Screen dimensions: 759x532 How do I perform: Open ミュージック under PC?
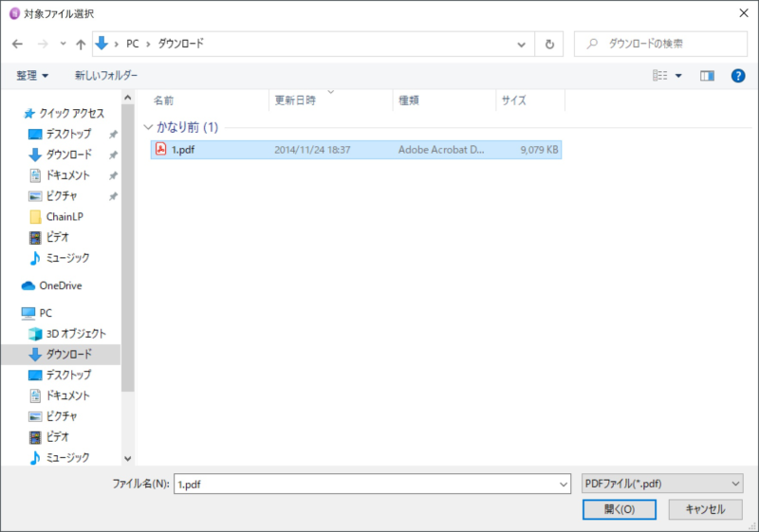click(x=67, y=457)
